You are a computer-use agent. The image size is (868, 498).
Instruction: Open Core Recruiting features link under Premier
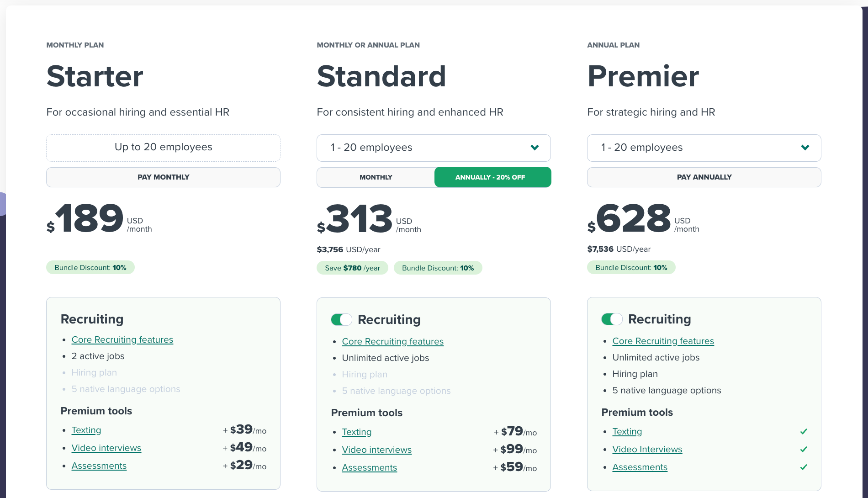click(x=663, y=341)
